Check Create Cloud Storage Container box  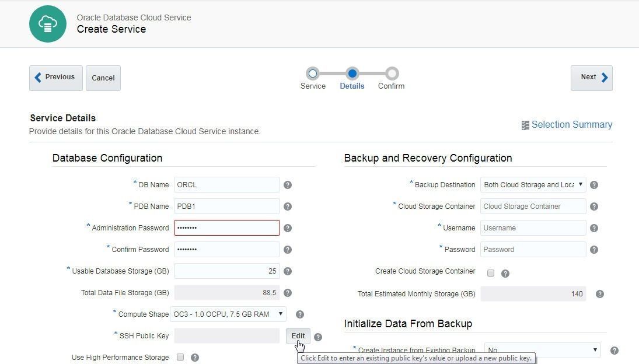(491, 273)
